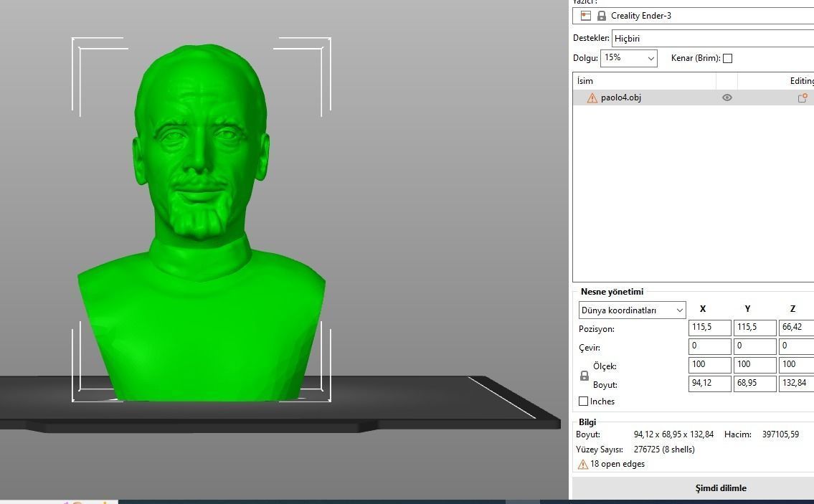Open the Dünya koordinatları coordinate dropdown
Screen dimensions: 814x504
tap(632, 310)
